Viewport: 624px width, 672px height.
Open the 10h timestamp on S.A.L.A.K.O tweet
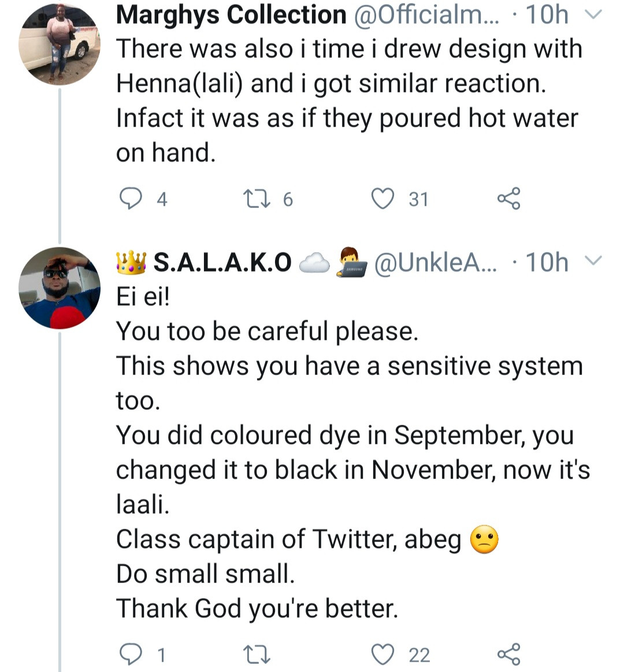(x=546, y=263)
